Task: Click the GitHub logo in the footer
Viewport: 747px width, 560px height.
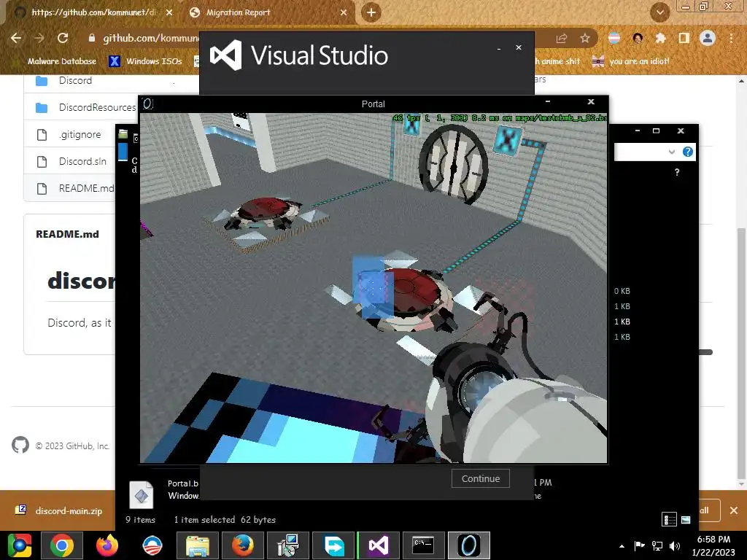Action: tap(20, 446)
